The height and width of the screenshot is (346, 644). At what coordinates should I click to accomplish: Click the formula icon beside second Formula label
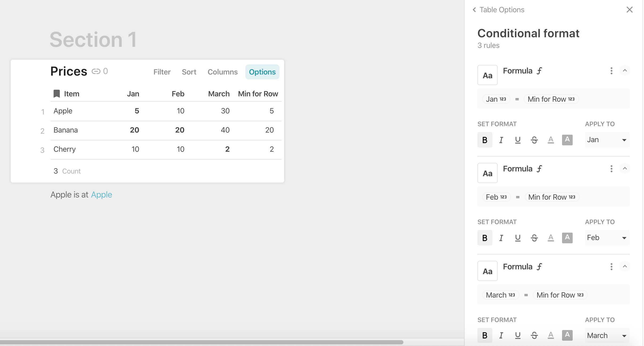[539, 169]
